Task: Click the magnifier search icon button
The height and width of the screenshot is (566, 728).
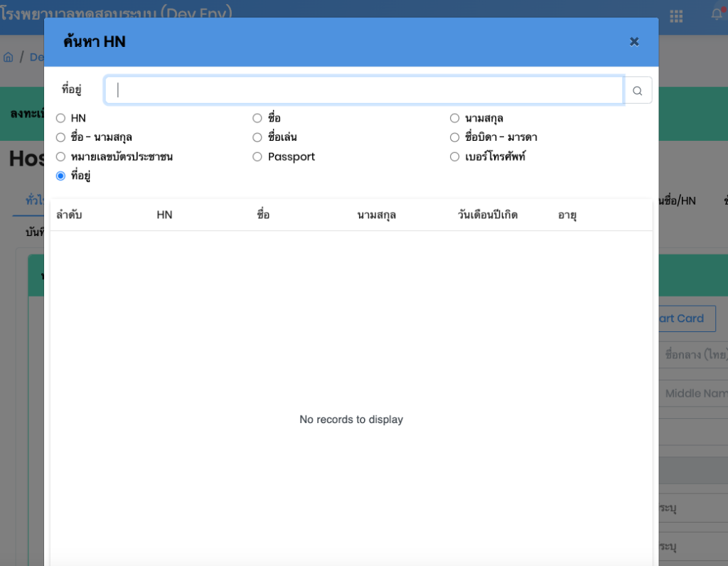Action: pos(638,91)
